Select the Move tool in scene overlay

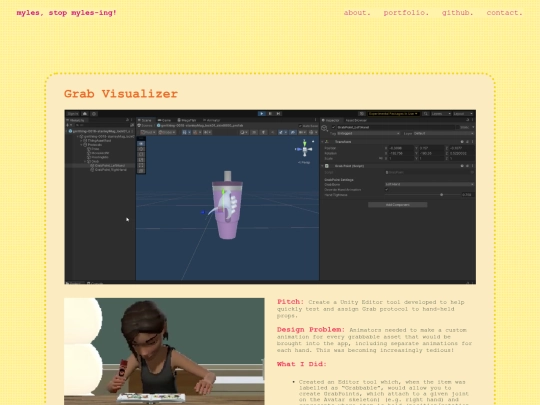(141, 149)
